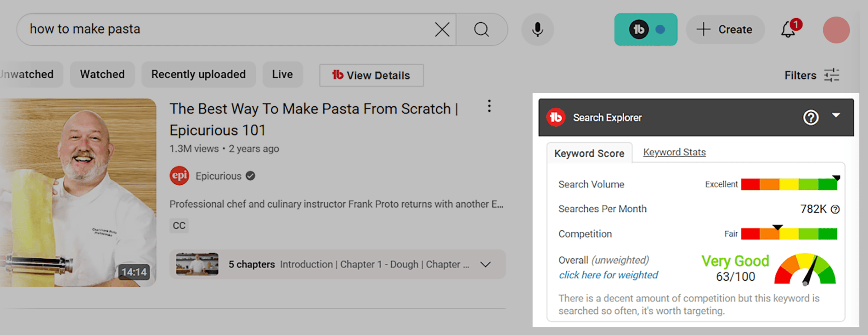Click the 782K searches value
This screenshot has height=335, width=868.
pyautogui.click(x=813, y=209)
